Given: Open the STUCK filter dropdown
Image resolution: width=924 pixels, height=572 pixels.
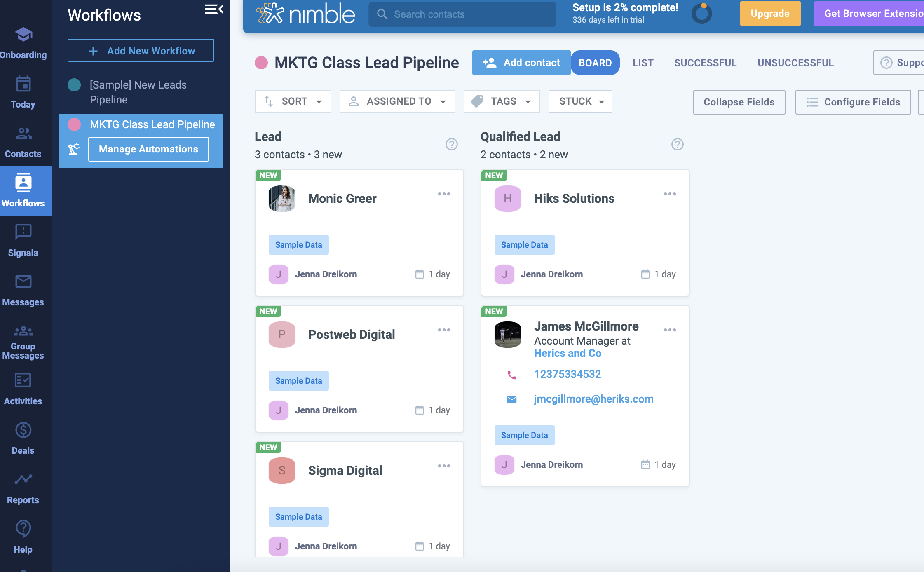Looking at the screenshot, I should pyautogui.click(x=580, y=101).
